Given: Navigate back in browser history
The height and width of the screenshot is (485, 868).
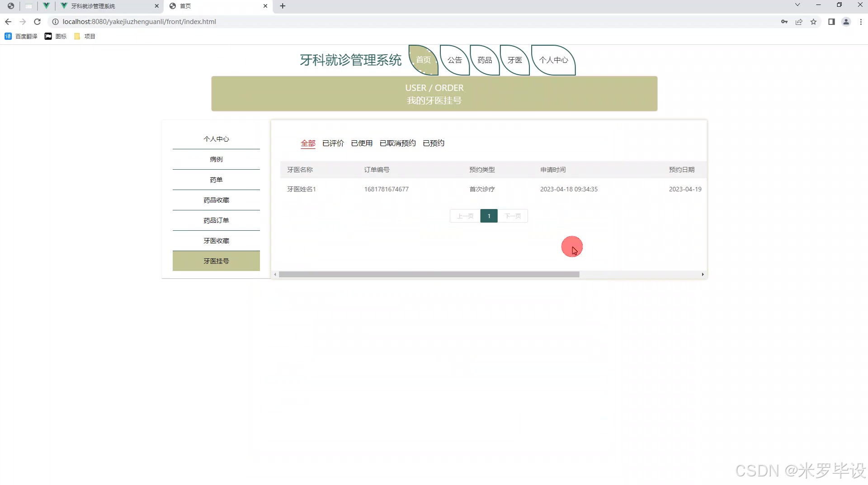Looking at the screenshot, I should point(8,21).
